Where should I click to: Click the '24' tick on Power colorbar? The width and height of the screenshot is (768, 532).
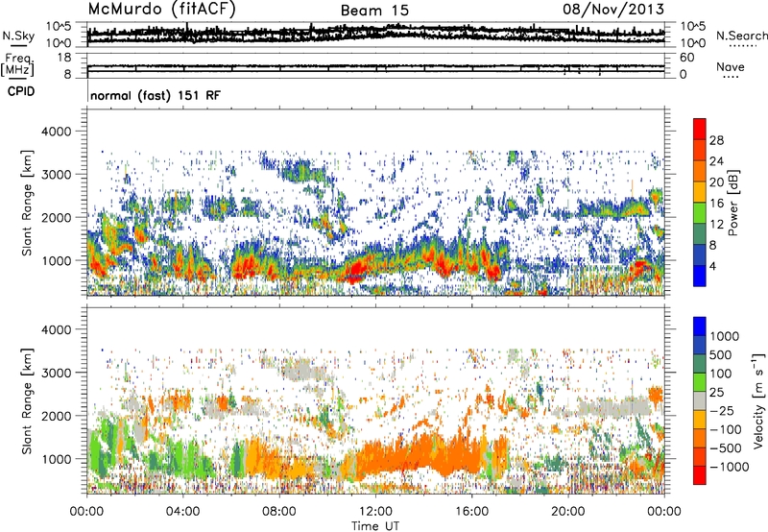point(716,161)
